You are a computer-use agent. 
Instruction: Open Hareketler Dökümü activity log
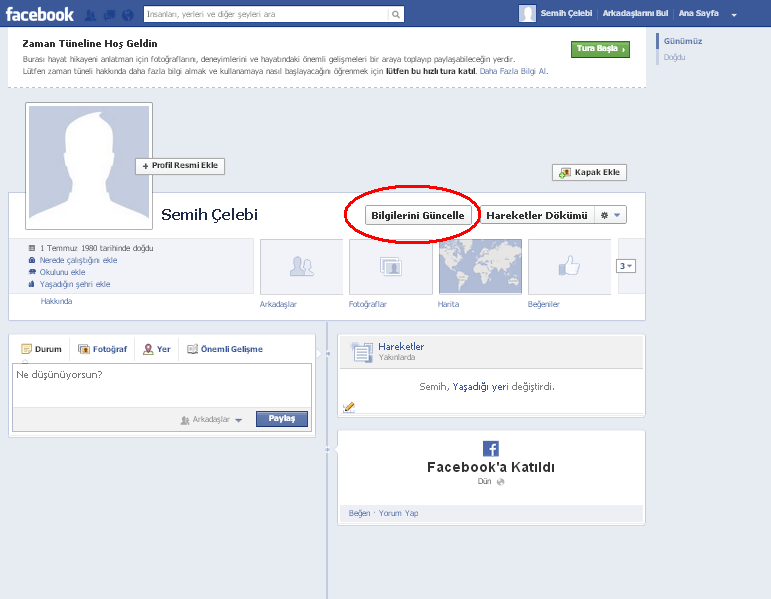[537, 215]
